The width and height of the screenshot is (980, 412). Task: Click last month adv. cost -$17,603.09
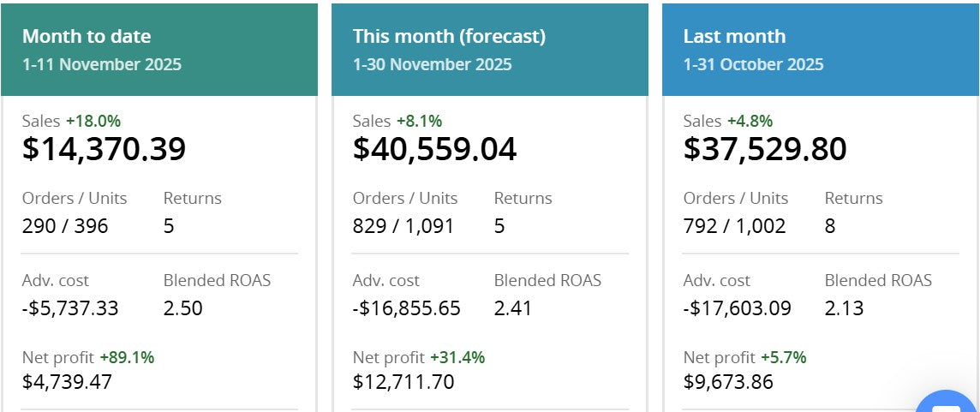[x=737, y=308]
